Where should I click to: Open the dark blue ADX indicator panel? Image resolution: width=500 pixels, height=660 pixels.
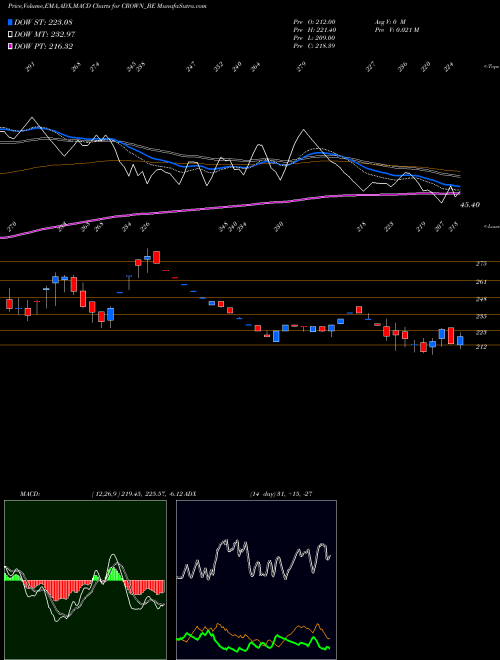click(x=256, y=580)
